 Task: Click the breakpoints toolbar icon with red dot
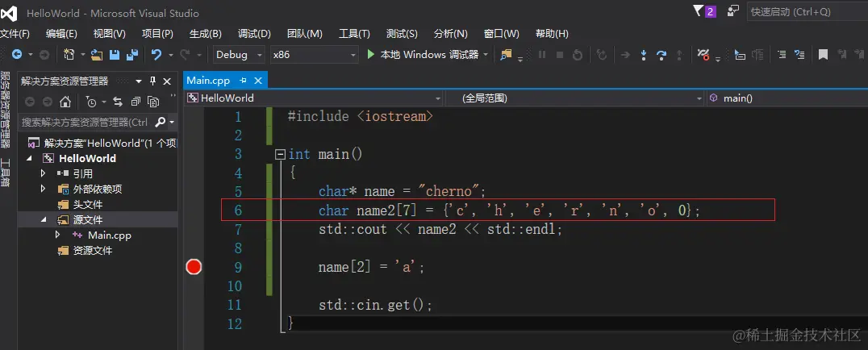pyautogui.click(x=703, y=54)
